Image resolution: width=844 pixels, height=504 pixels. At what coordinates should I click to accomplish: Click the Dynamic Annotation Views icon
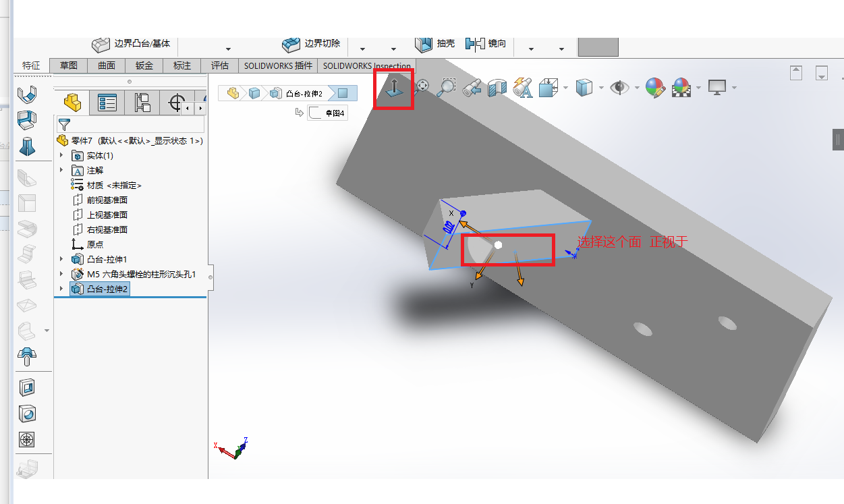[522, 87]
